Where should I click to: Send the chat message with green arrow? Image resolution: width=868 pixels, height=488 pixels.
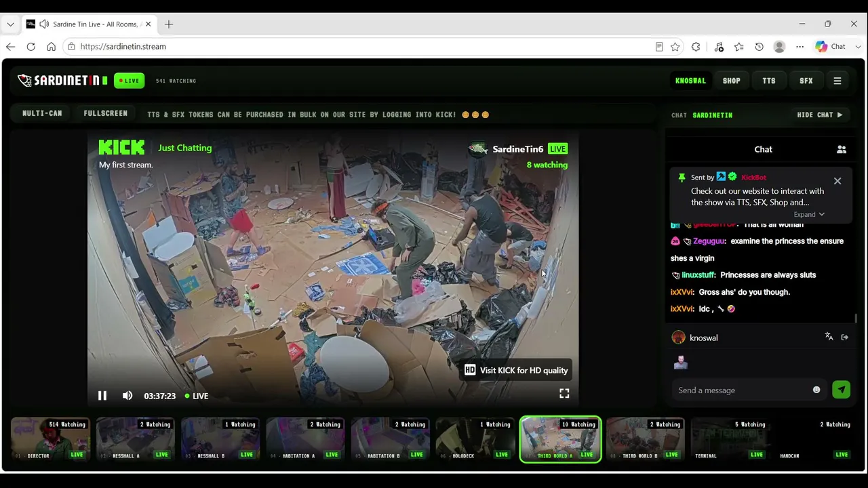(x=841, y=390)
